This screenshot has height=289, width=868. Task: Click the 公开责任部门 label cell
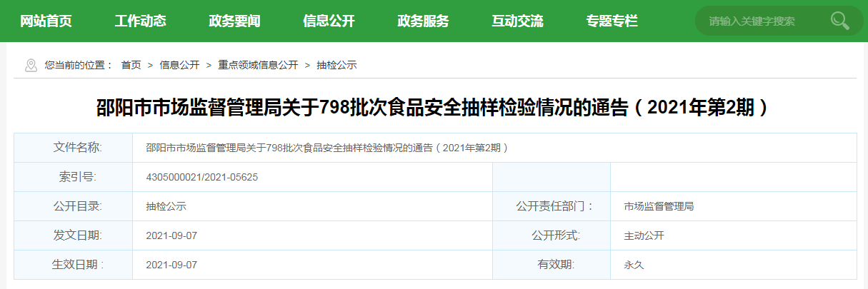552,206
